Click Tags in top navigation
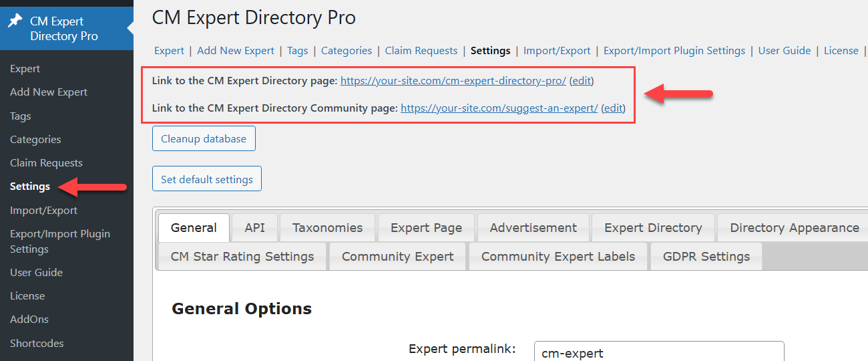Viewport: 868px width, 361px height. 298,51
